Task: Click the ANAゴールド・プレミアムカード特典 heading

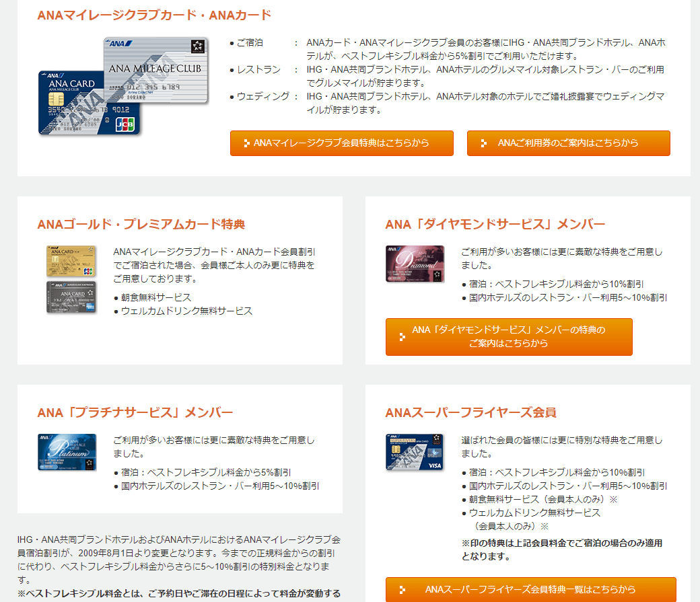Action: (141, 224)
